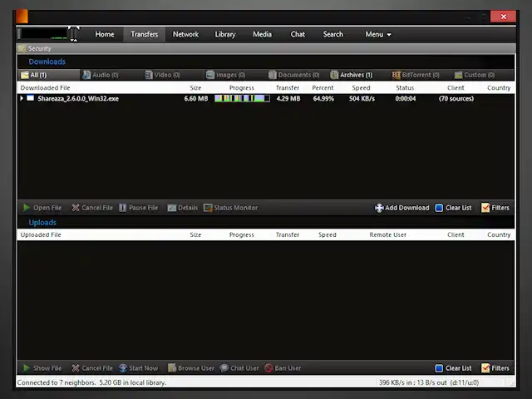Screen dimensions: 532x399
Task: Click the Chat User button
Action: 239,368
